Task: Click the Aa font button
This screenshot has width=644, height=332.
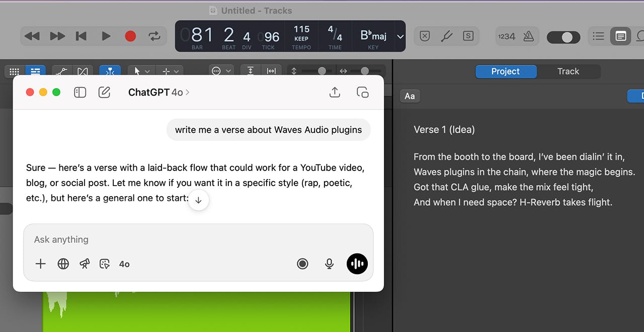Action: [x=410, y=96]
